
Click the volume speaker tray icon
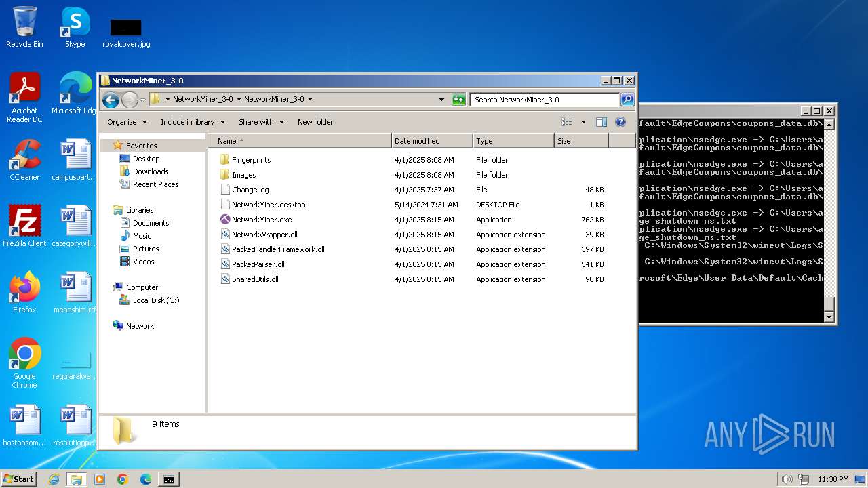pyautogui.click(x=787, y=479)
